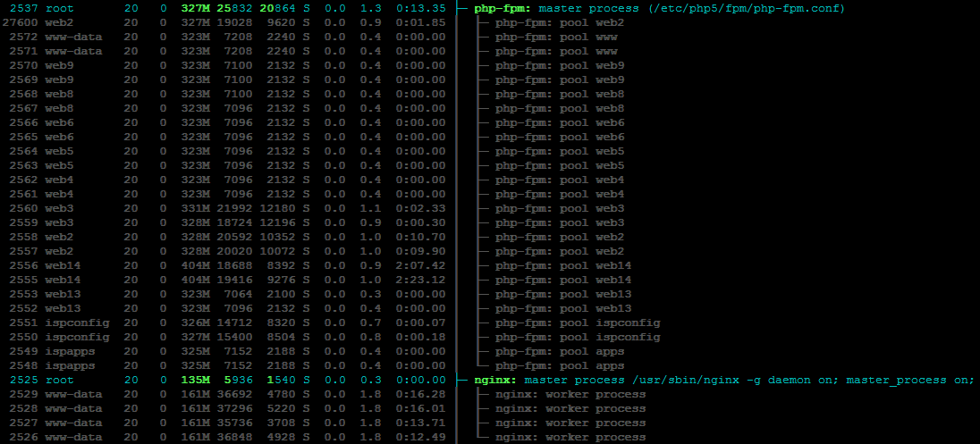
Task: Choose PID 2562 of user web4
Action: point(24,180)
